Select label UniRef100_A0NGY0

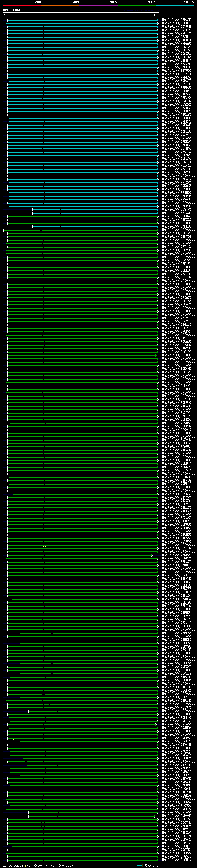point(176,386)
